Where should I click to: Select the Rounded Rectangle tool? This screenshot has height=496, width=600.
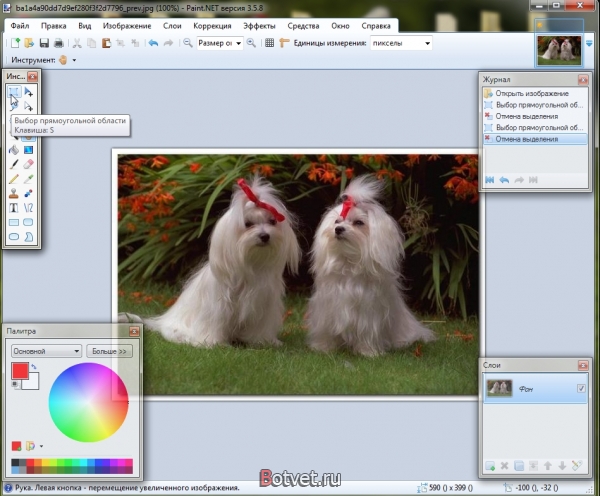[29, 222]
